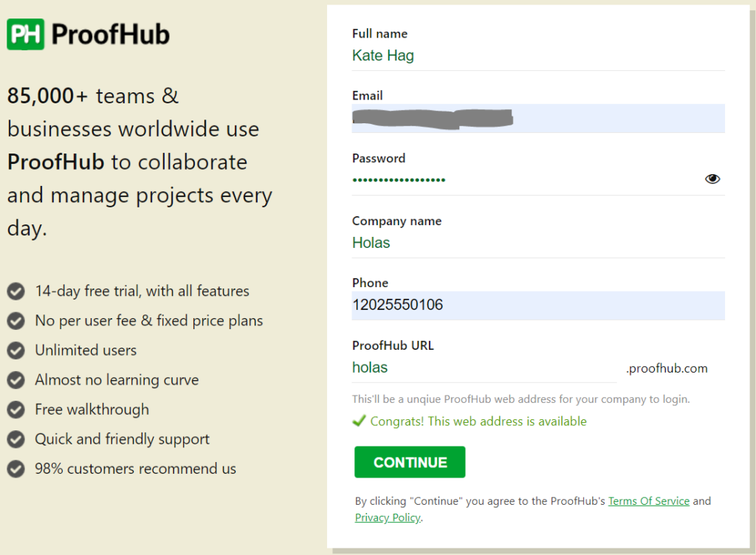The width and height of the screenshot is (756, 555).
Task: Focus the Full name field containing Kate Hag
Action: click(x=538, y=56)
